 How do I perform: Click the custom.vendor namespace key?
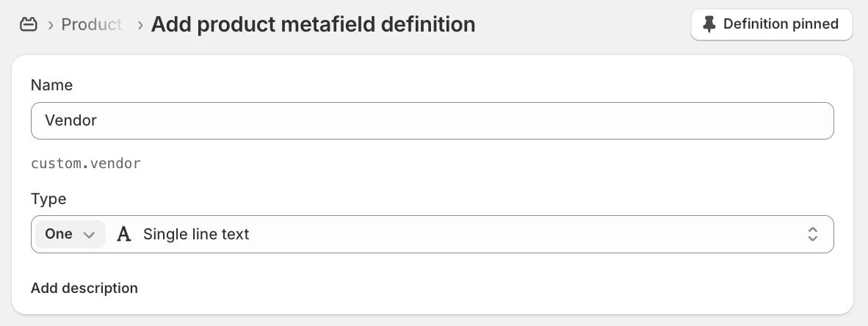coord(86,163)
